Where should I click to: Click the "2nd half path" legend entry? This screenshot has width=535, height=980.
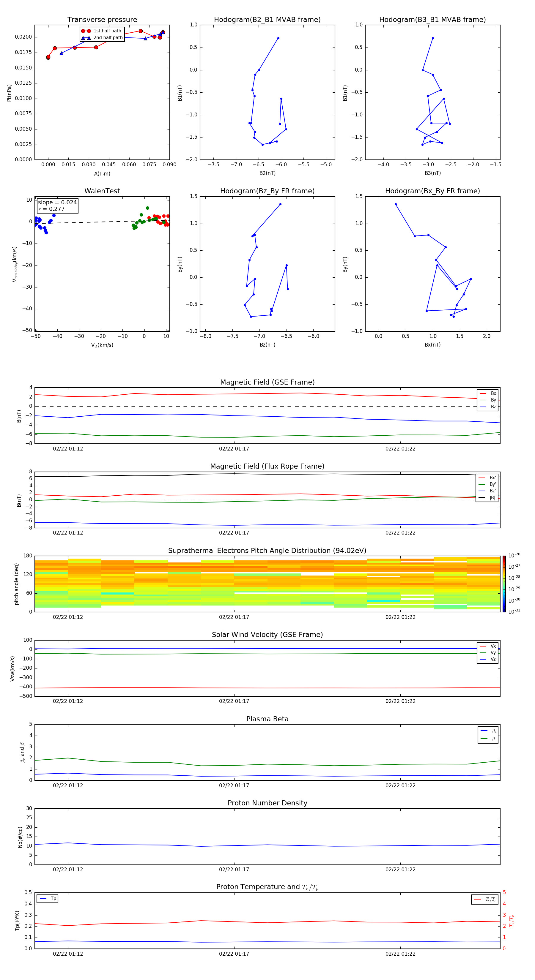click(102, 38)
